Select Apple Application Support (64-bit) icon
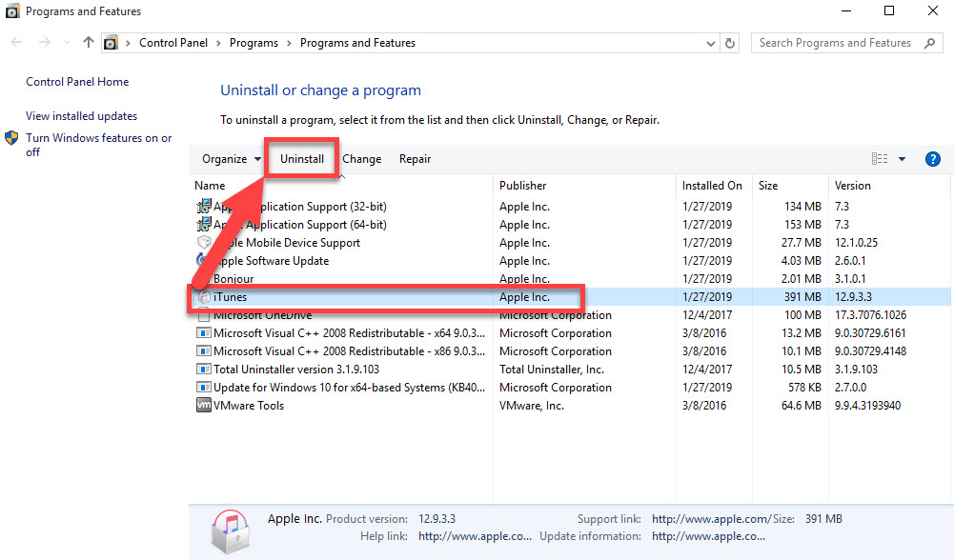The height and width of the screenshot is (560, 954). (204, 225)
